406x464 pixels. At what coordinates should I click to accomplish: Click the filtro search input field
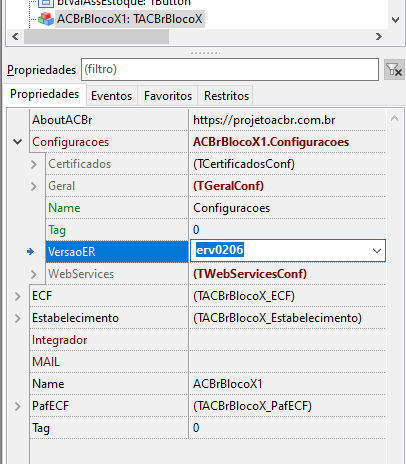point(230,69)
